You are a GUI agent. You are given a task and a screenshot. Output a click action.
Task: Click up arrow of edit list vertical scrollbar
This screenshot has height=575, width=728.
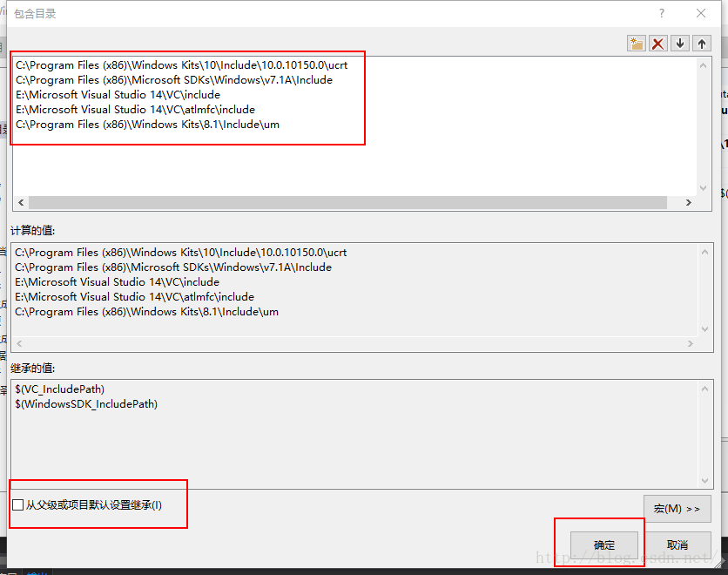coord(703,65)
